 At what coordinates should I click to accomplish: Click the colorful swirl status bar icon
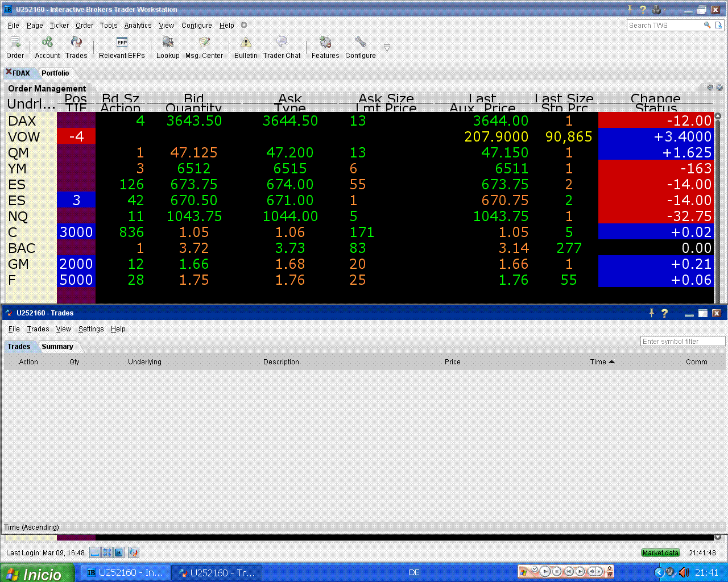(134, 552)
